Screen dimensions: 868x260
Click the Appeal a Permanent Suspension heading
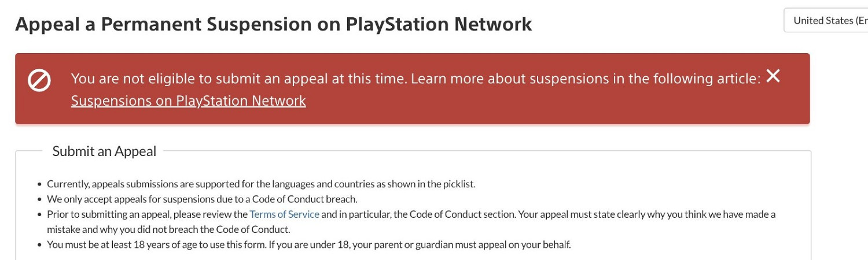273,24
